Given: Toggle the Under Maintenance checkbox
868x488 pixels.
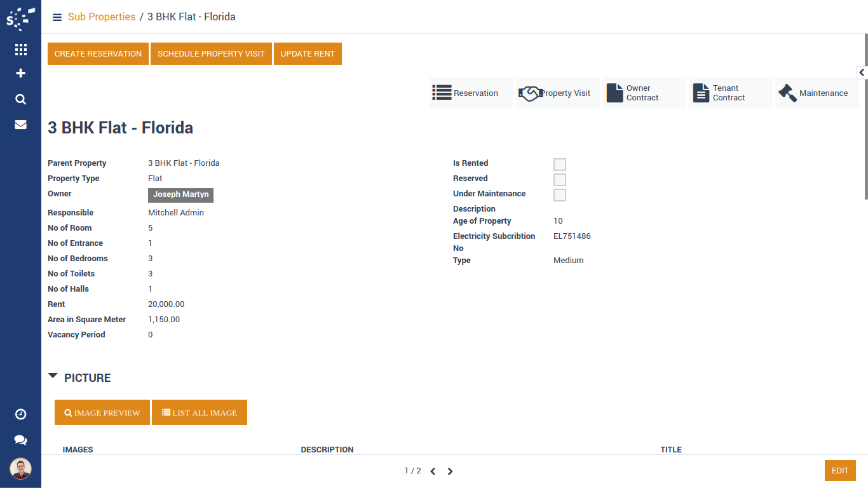Looking at the screenshot, I should (559, 195).
